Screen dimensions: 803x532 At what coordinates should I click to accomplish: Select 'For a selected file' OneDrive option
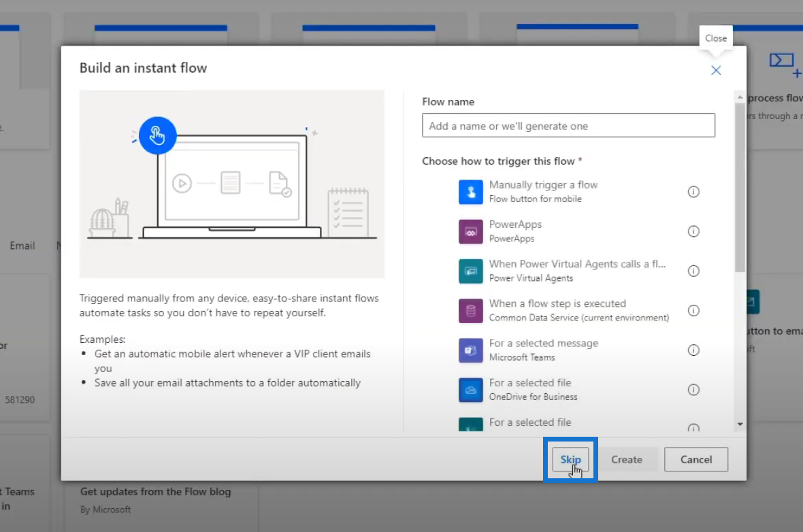pyautogui.click(x=530, y=382)
